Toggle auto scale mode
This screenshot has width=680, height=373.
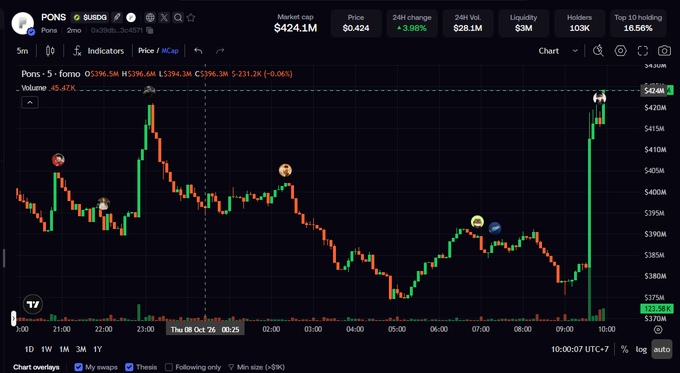662,349
